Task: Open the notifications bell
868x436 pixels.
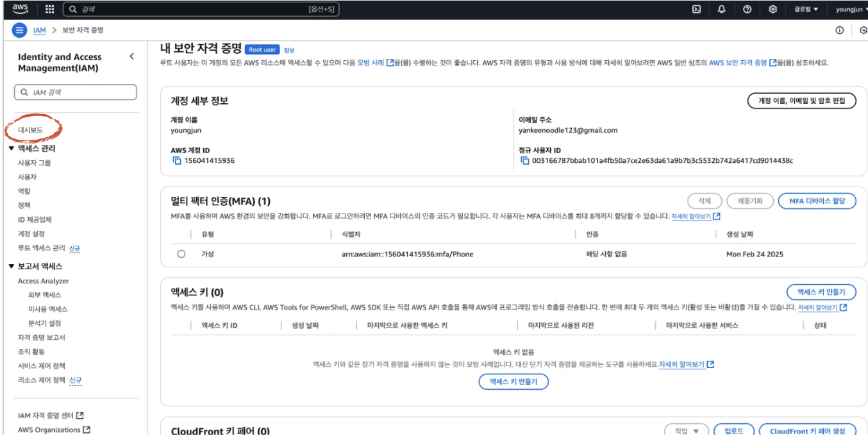Action: 722,10
